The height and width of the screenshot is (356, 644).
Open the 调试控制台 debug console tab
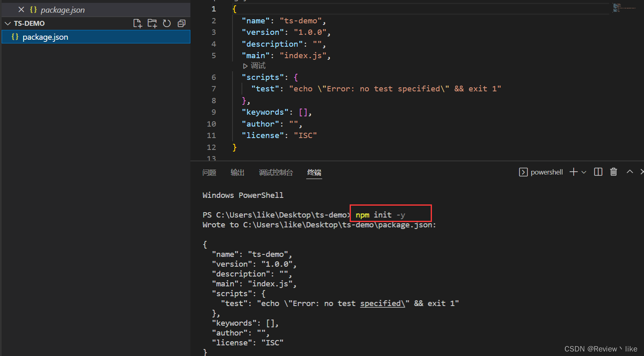pyautogui.click(x=276, y=172)
